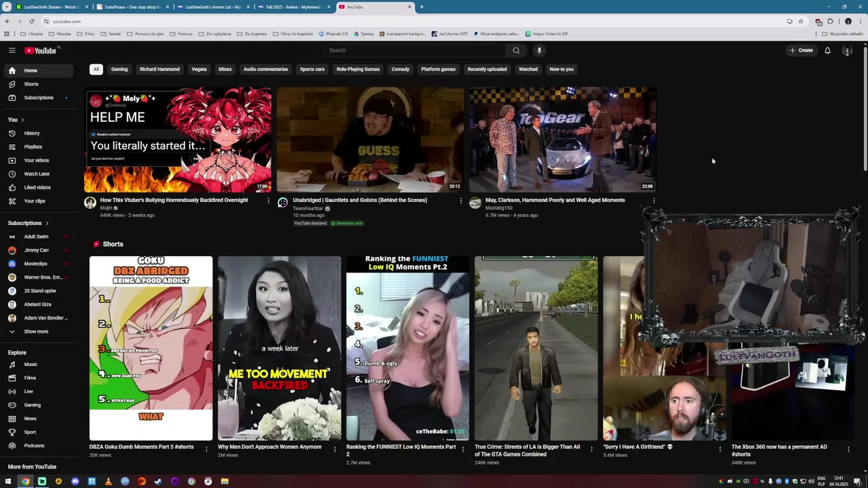Open Warner Bros. Ent. channel subscription
868x488 pixels.
pos(39,277)
